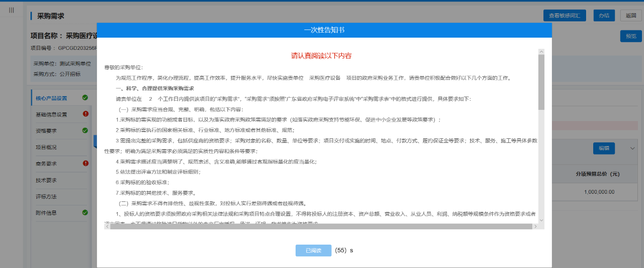
Task: Click the sidebar menu icon at top left
Action: (x=11, y=10)
